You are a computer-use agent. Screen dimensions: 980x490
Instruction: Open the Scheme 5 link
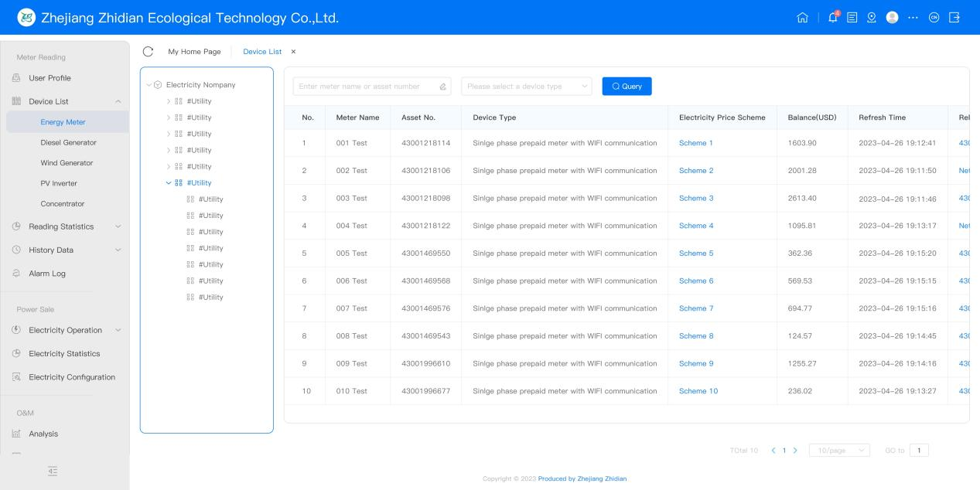click(696, 254)
